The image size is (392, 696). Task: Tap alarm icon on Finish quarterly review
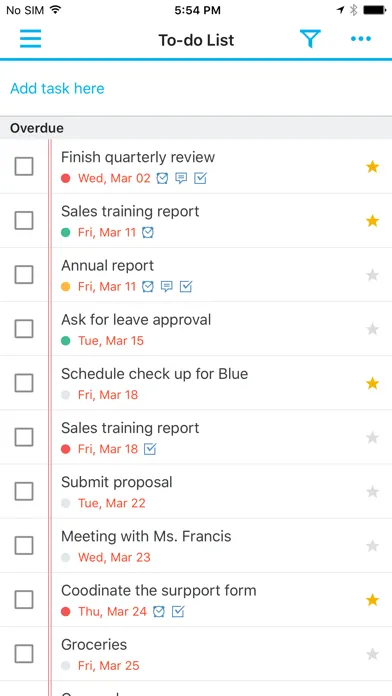[x=162, y=178]
